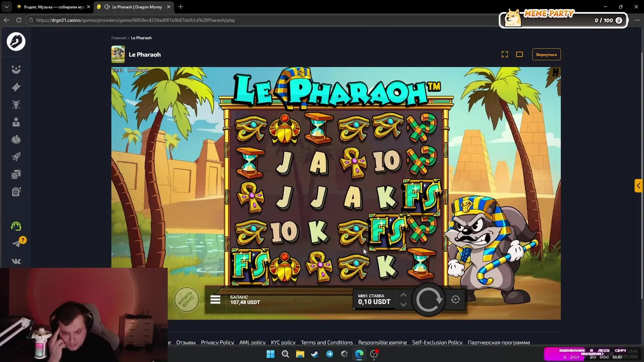Open Steam from the taskbar
The width and height of the screenshot is (644, 362).
pos(314,354)
